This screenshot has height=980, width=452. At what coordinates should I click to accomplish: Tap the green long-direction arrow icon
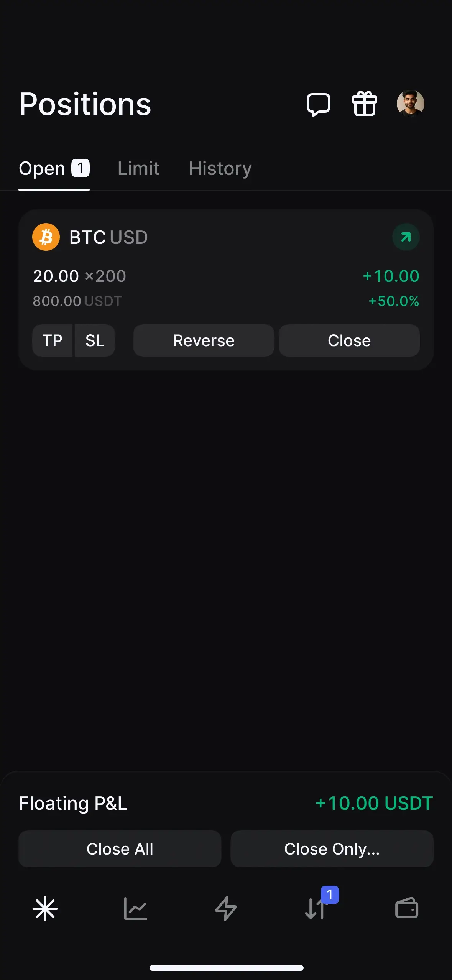tap(406, 237)
